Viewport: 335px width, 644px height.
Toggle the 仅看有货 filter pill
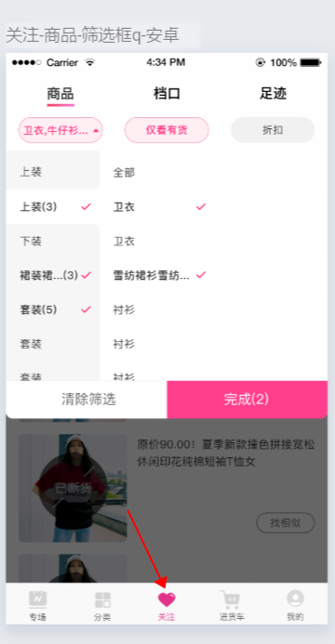click(x=167, y=130)
